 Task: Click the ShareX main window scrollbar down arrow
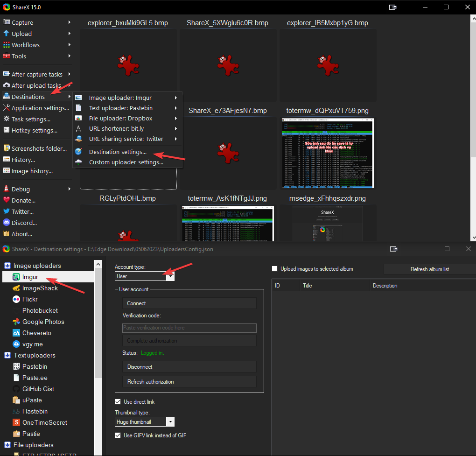473,238
